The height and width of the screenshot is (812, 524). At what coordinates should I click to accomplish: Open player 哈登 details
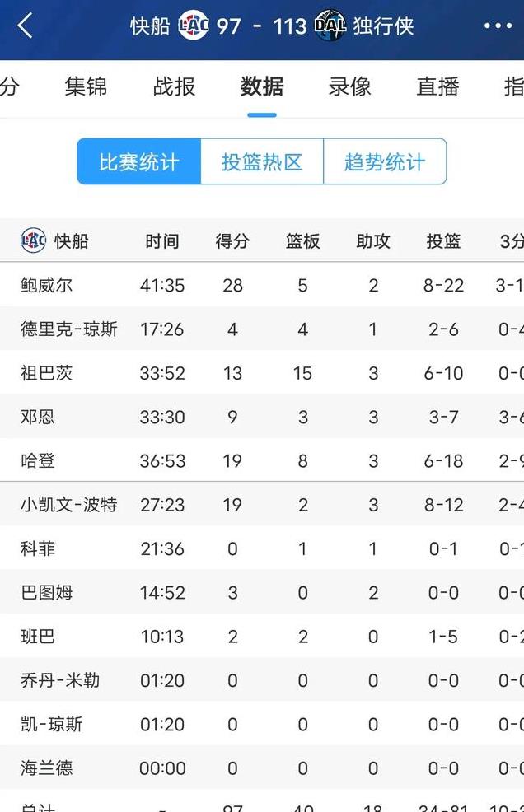38,460
